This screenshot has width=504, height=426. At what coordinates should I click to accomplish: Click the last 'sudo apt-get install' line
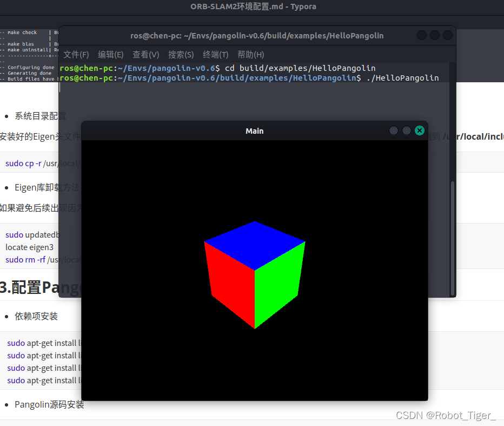click(44, 381)
